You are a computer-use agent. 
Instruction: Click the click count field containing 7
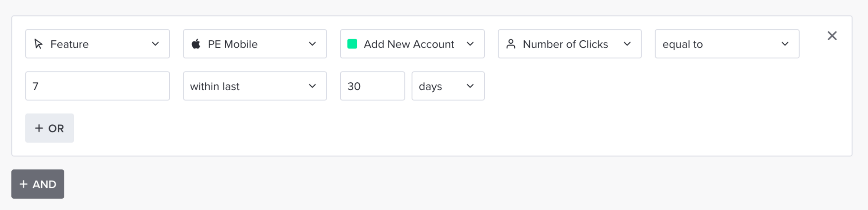tap(98, 86)
